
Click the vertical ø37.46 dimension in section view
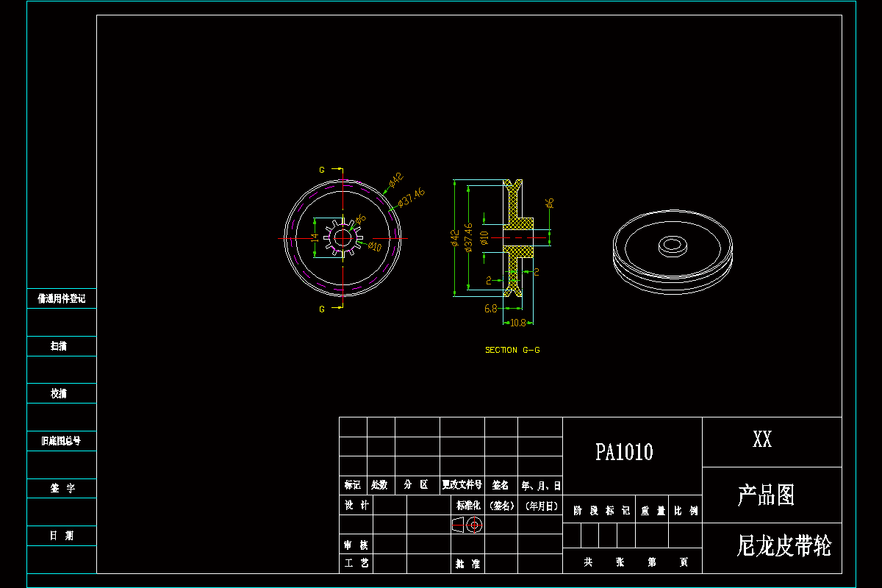point(468,237)
